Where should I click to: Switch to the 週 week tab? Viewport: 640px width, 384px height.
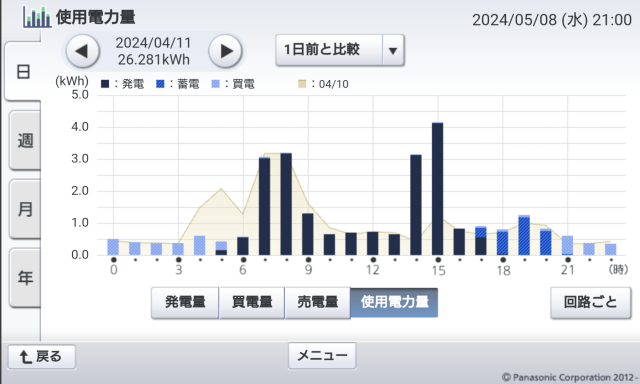[25, 140]
